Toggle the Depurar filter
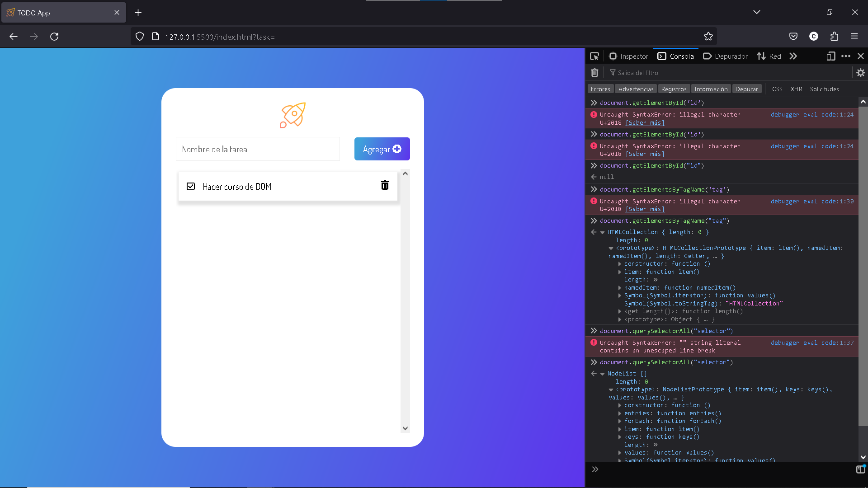Image resolution: width=868 pixels, height=488 pixels. coord(746,89)
